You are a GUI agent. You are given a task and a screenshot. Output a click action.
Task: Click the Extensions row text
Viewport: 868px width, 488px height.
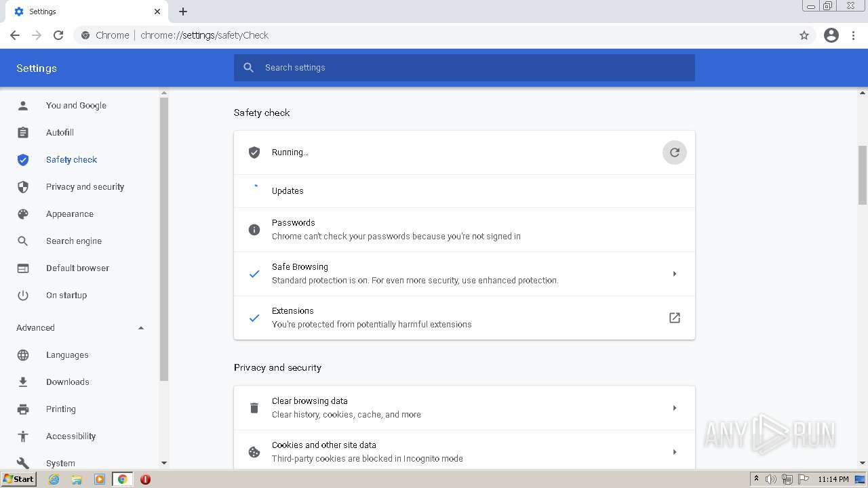click(371, 318)
